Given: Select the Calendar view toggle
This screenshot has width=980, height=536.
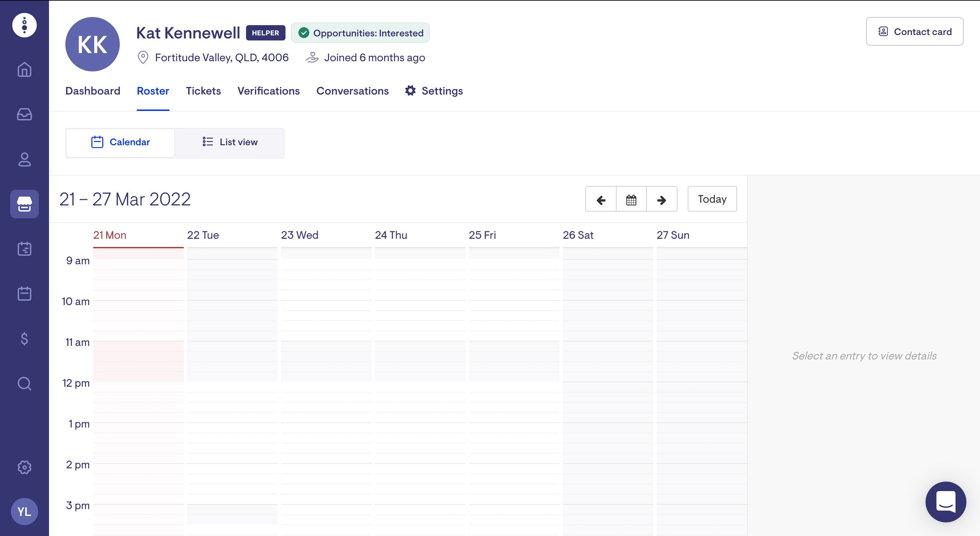Looking at the screenshot, I should [120, 142].
